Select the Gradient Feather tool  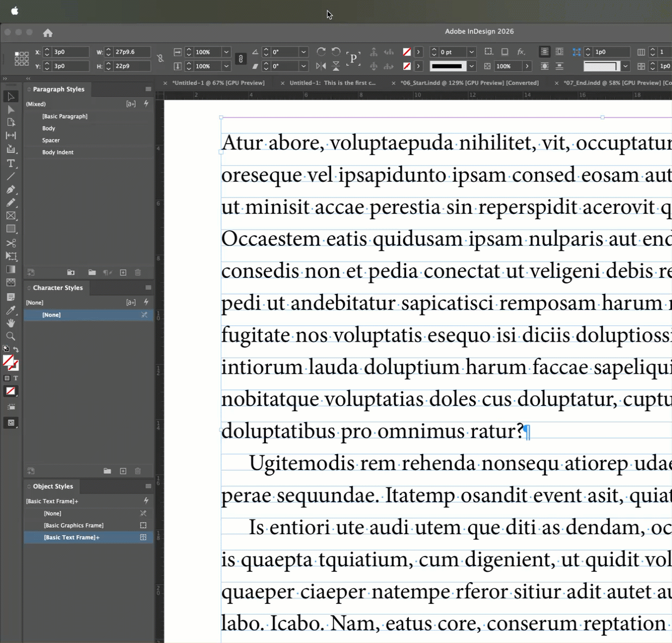pos(11,282)
